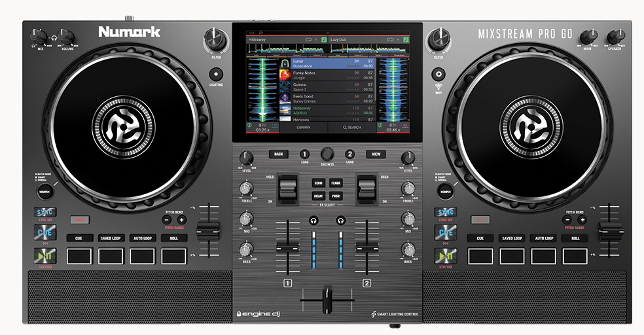Tap the loop icon next to Hideaway title
The height and width of the screenshot is (335, 644).
pyautogui.click(x=308, y=40)
